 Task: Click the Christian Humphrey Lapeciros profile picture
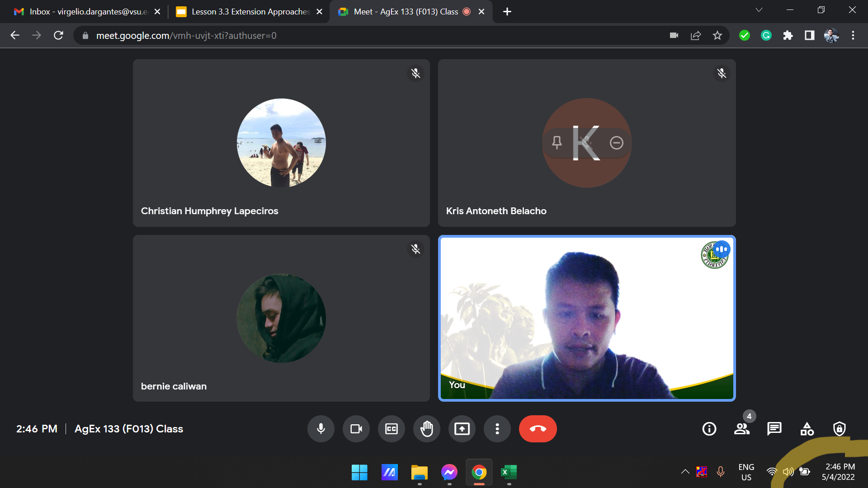coord(281,143)
